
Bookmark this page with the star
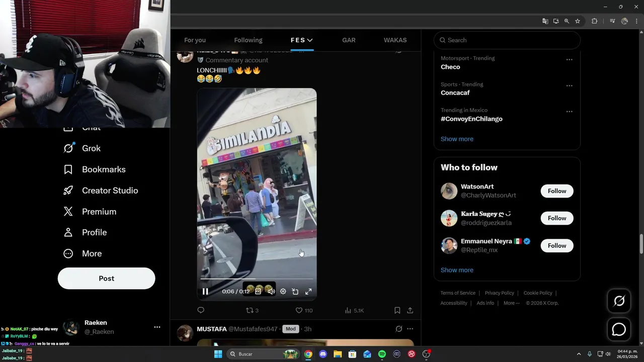(x=578, y=21)
